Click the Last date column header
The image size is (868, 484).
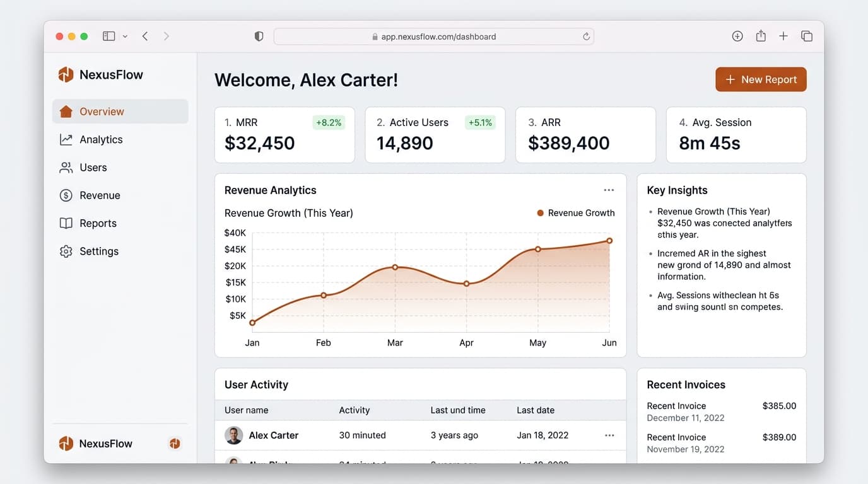point(536,410)
